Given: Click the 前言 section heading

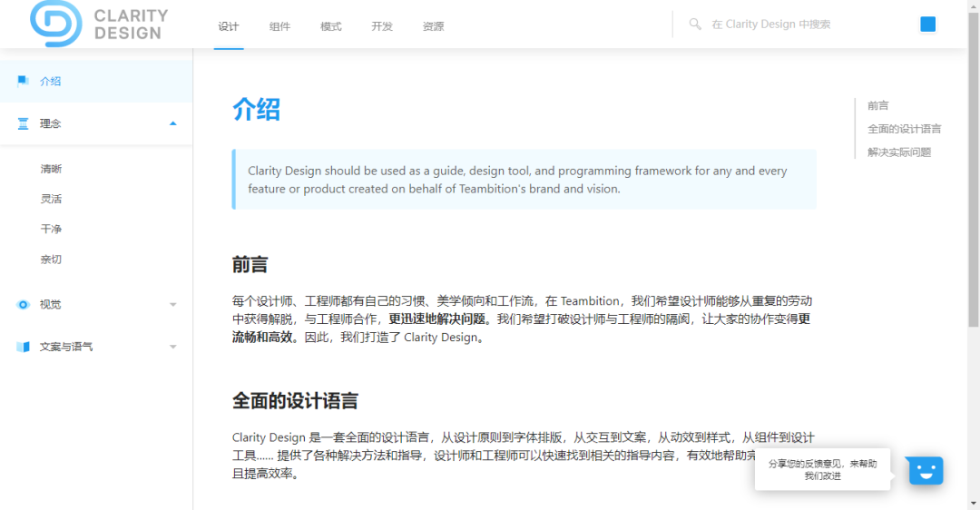Looking at the screenshot, I should [x=250, y=265].
